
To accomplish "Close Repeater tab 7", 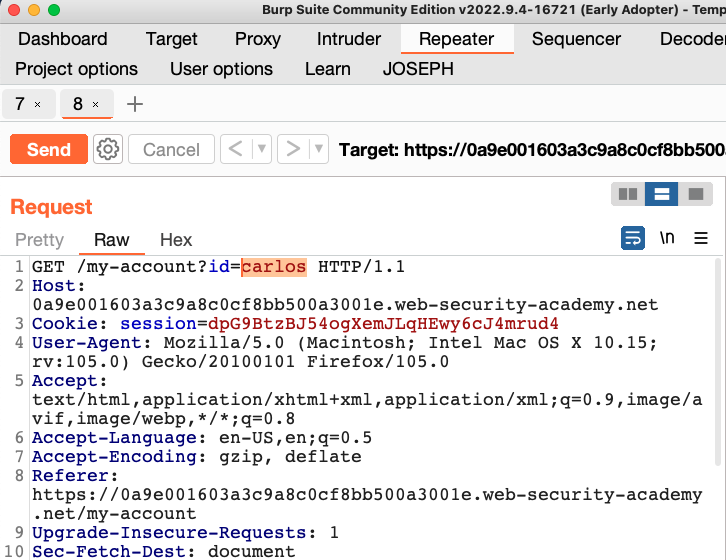I will point(38,105).
